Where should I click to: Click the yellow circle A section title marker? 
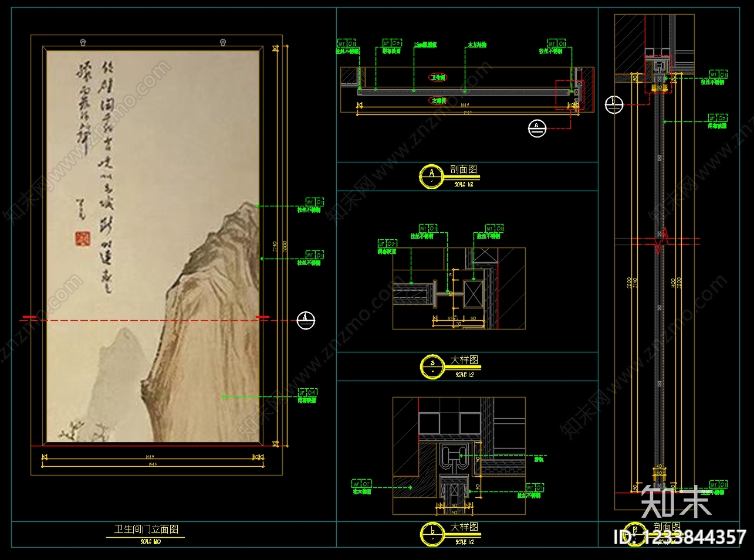[x=432, y=176]
